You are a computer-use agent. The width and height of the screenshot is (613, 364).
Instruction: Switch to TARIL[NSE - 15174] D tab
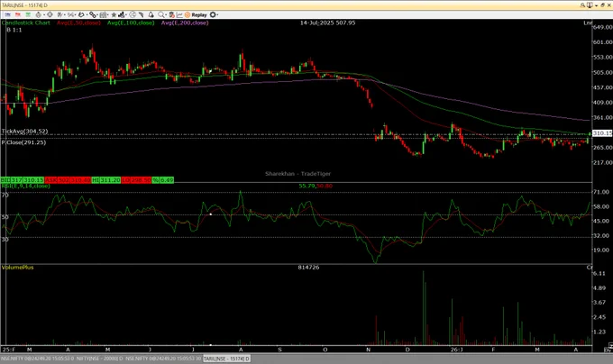tap(226, 359)
